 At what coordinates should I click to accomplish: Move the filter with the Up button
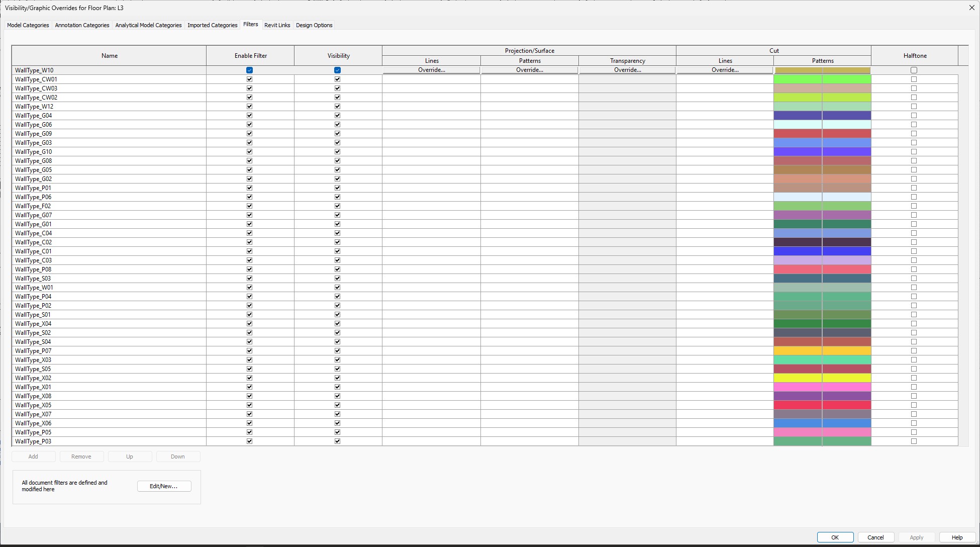tap(130, 457)
